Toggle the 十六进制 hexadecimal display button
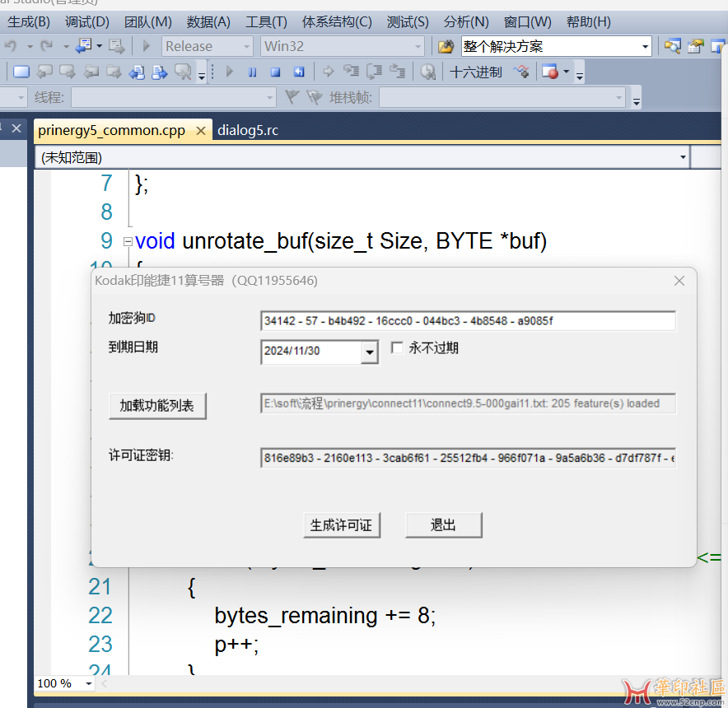 click(476, 72)
